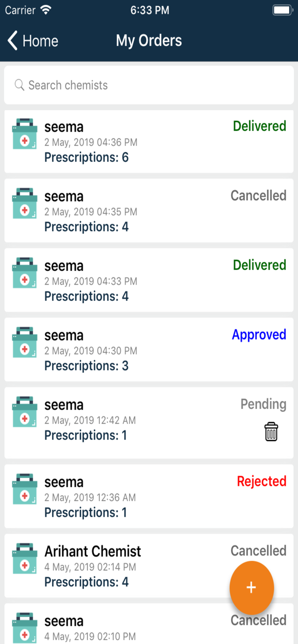Click the Search chemists field
Image resolution: width=298 pixels, height=644 pixels.
[x=149, y=85]
